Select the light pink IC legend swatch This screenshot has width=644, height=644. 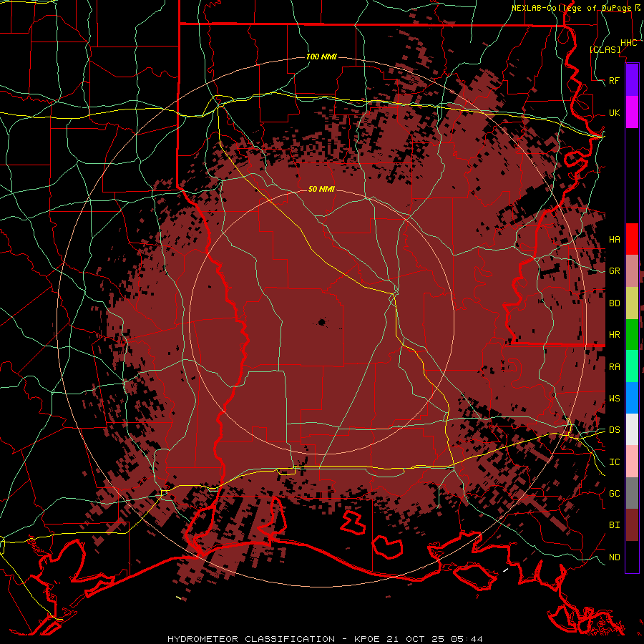tap(632, 462)
